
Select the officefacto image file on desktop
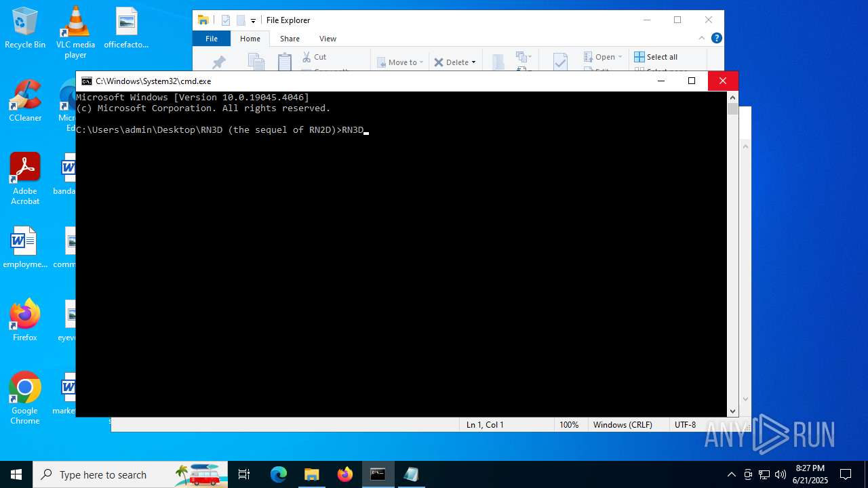(x=126, y=28)
